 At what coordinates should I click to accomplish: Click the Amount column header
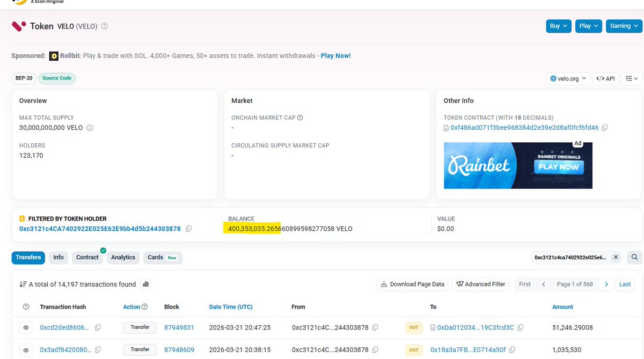coord(562,307)
